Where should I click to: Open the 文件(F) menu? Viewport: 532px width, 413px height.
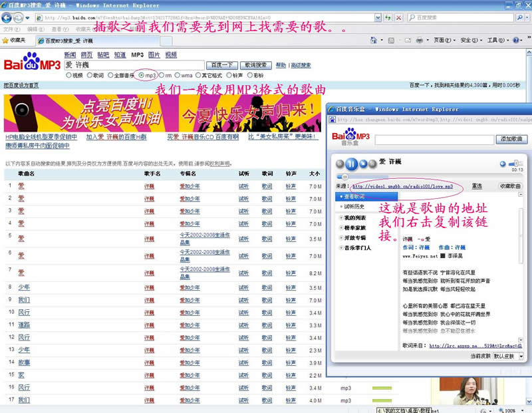point(11,29)
